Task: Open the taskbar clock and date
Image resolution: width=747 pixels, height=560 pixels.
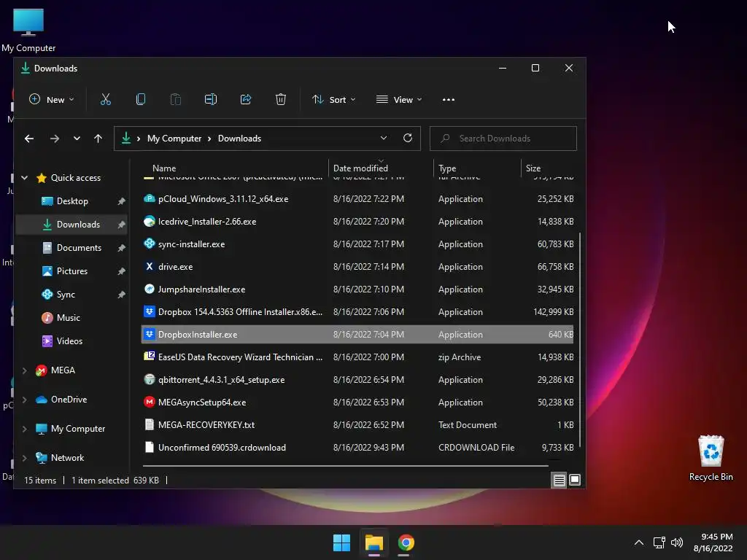Action: [713, 542]
